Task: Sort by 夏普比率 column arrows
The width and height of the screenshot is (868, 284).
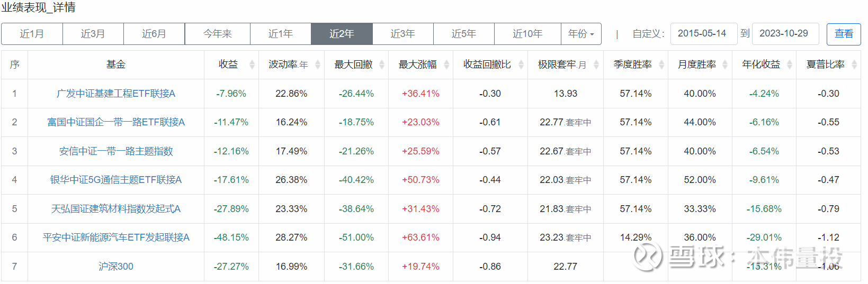Action: (x=854, y=65)
